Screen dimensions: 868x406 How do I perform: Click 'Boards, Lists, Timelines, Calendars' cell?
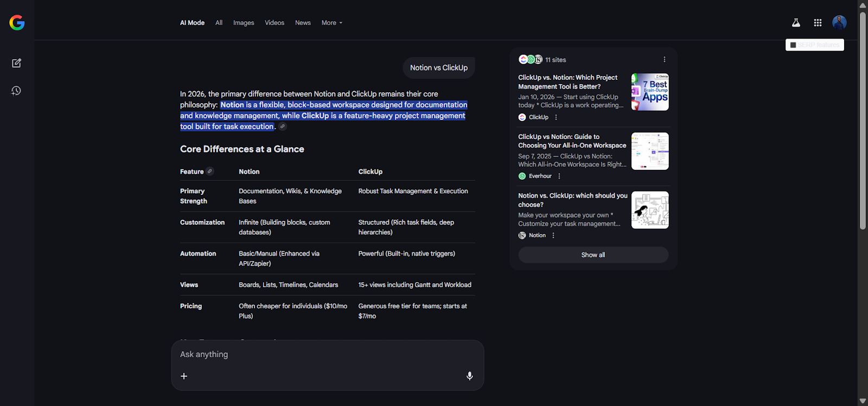coord(288,285)
